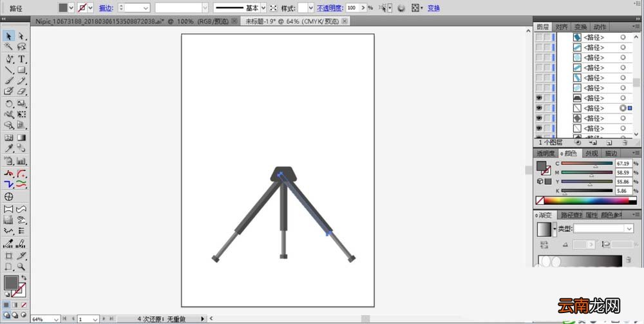Click create new layer icon
The height and width of the screenshot is (324, 644).
point(609,142)
